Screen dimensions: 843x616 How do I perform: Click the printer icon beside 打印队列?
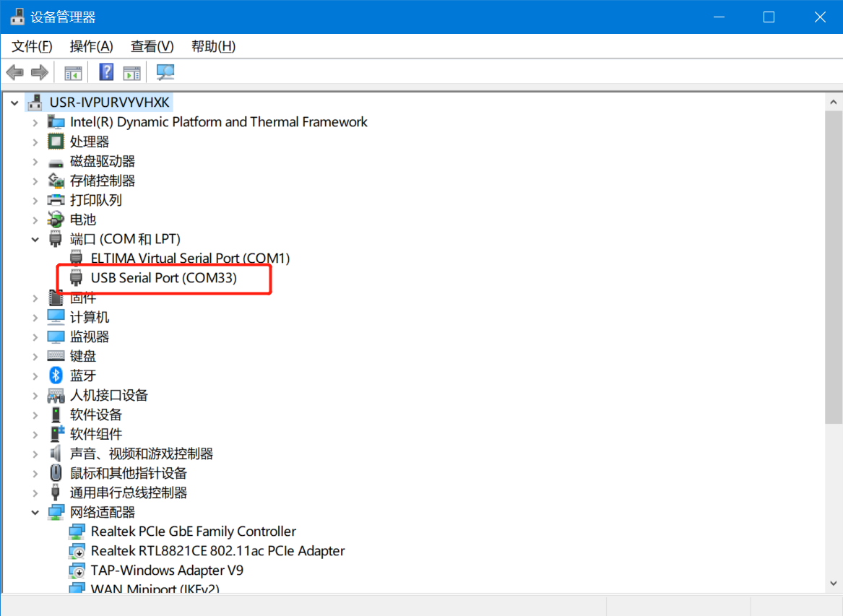pyautogui.click(x=56, y=200)
